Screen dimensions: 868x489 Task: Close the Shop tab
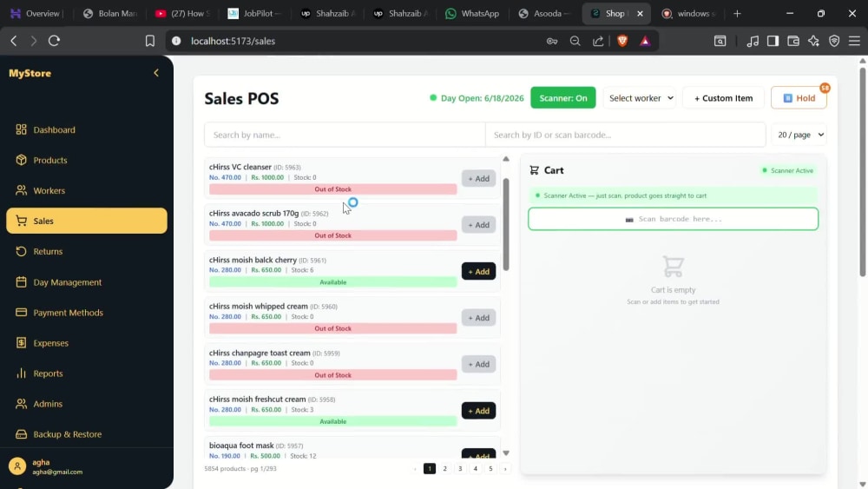click(640, 13)
